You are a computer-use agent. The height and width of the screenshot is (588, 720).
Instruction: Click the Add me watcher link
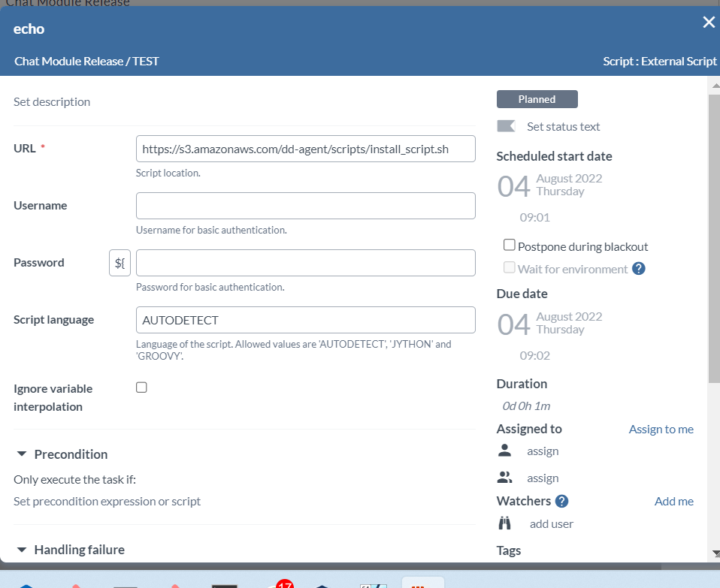point(673,501)
